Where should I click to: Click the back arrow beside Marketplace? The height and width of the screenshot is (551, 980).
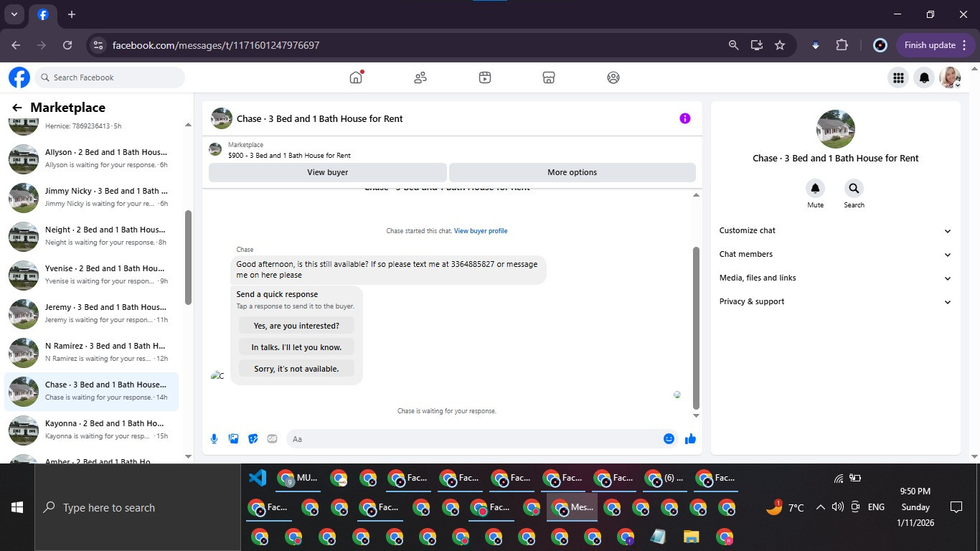17,108
